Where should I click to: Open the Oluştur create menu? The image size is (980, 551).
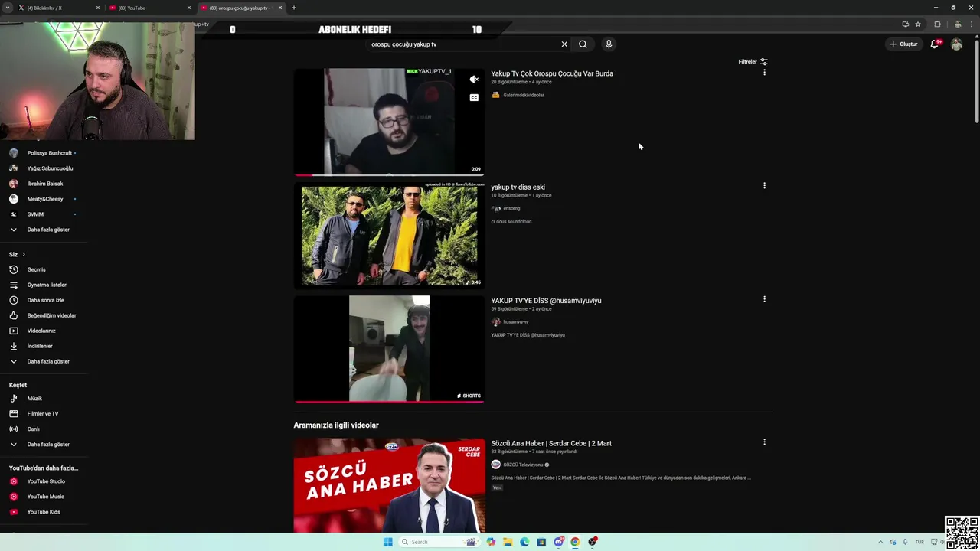pyautogui.click(x=903, y=44)
